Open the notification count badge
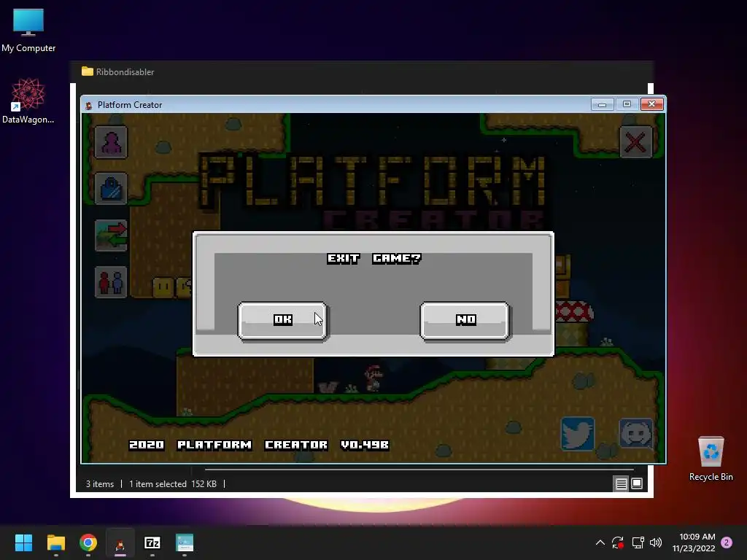747x560 pixels. (x=727, y=542)
